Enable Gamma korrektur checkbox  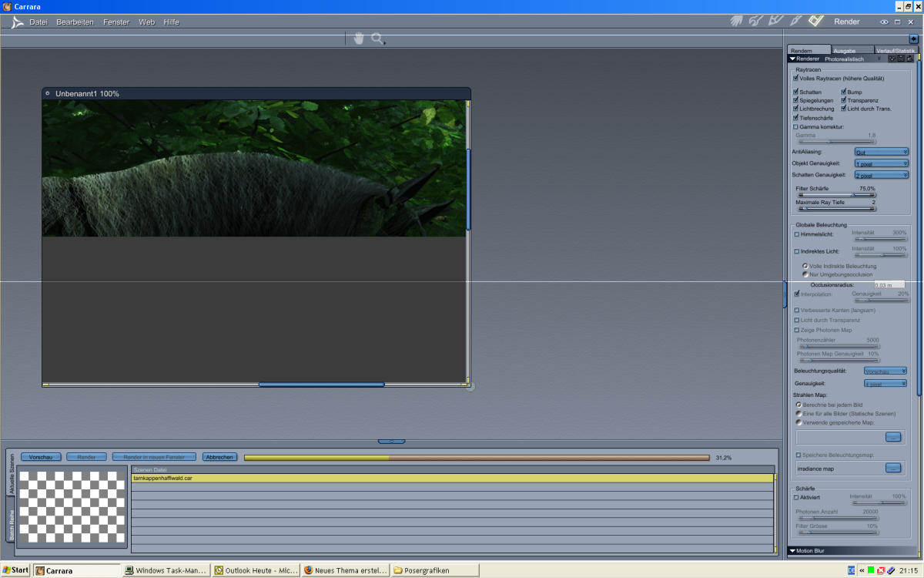(x=796, y=126)
